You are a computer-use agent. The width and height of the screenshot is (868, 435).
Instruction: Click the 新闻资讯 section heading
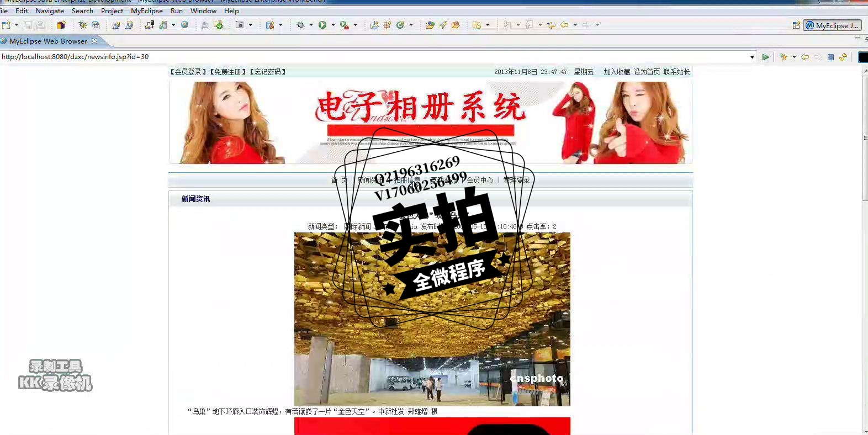[195, 199]
